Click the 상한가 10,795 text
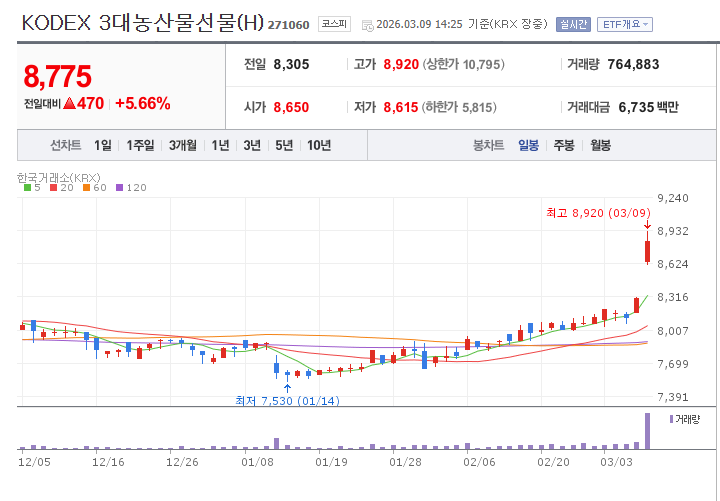 464,64
